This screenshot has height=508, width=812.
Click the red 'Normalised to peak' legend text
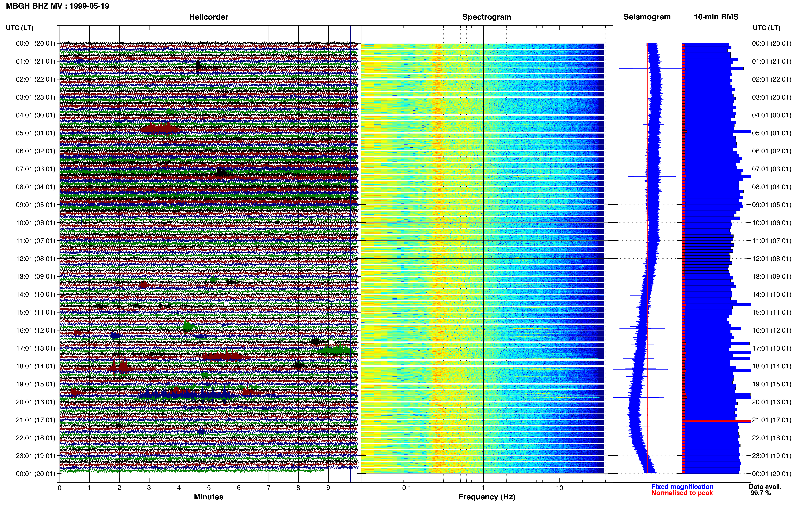coord(682,493)
